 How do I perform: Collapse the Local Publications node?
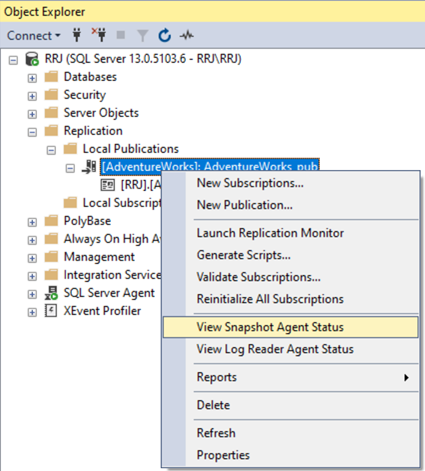pos(51,150)
